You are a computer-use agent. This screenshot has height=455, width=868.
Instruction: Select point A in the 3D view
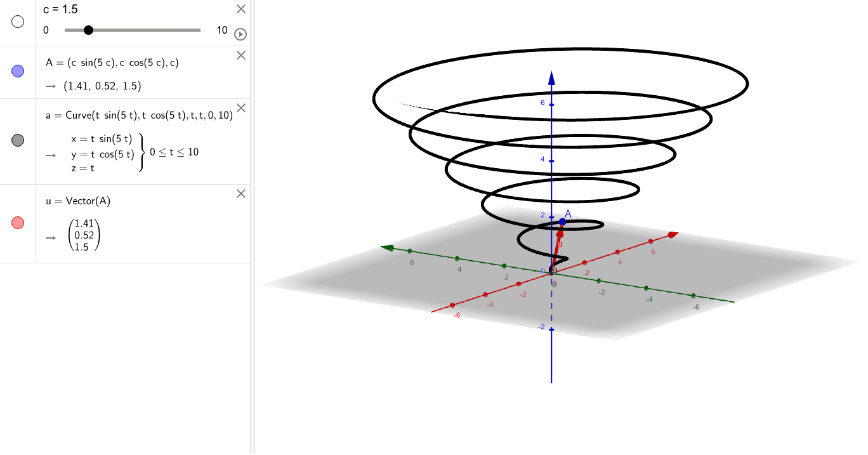tap(562, 221)
